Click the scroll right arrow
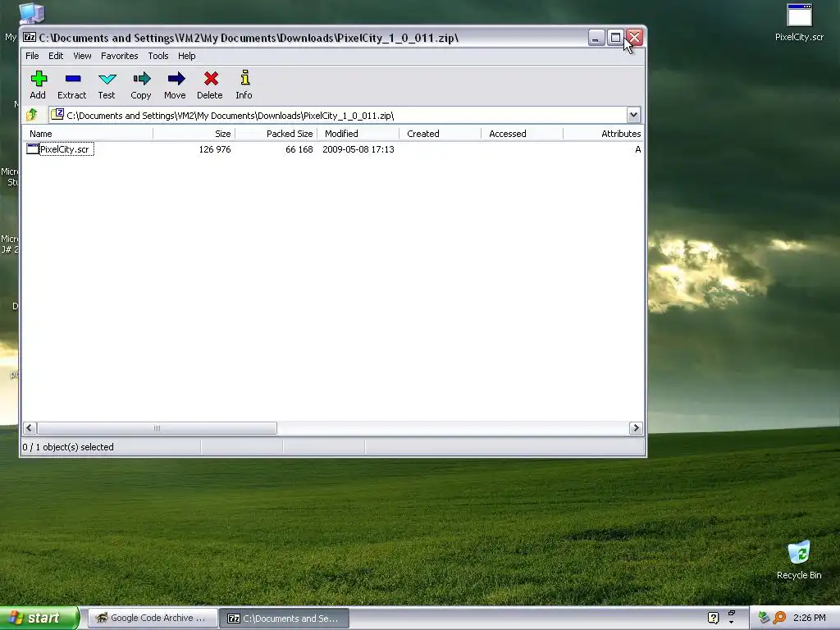This screenshot has height=630, width=840. click(x=636, y=427)
